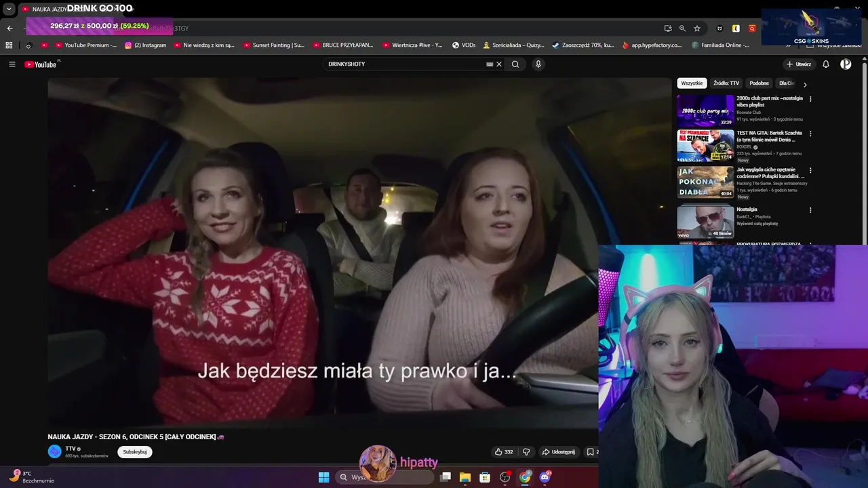868x488 pixels.
Task: Clear the DRINKYSHOTY search text
Action: point(499,64)
